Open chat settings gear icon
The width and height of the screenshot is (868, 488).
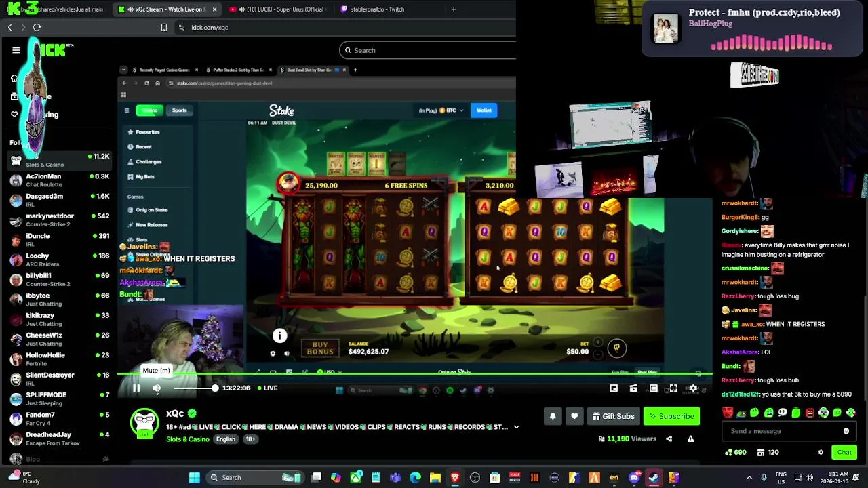pos(821,452)
